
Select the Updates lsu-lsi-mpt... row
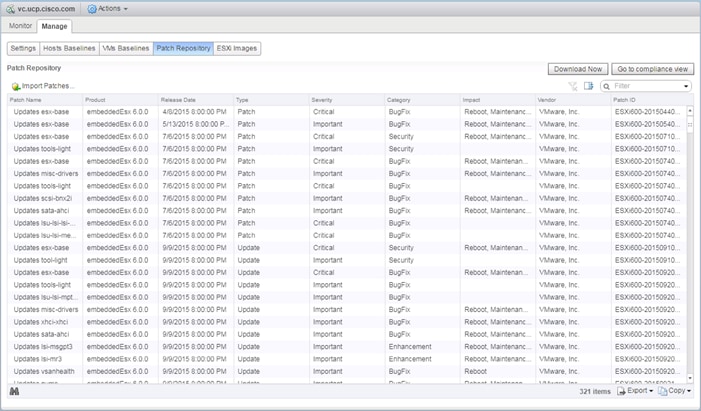(347, 297)
